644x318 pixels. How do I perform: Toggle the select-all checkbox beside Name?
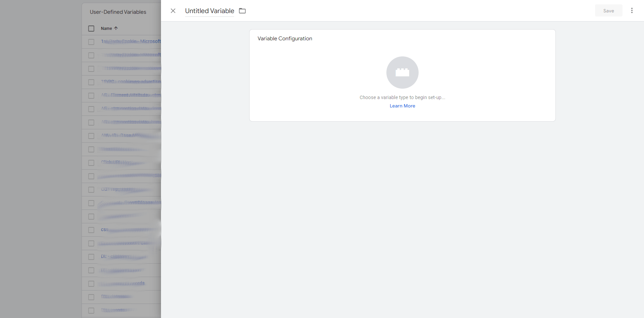(x=91, y=29)
